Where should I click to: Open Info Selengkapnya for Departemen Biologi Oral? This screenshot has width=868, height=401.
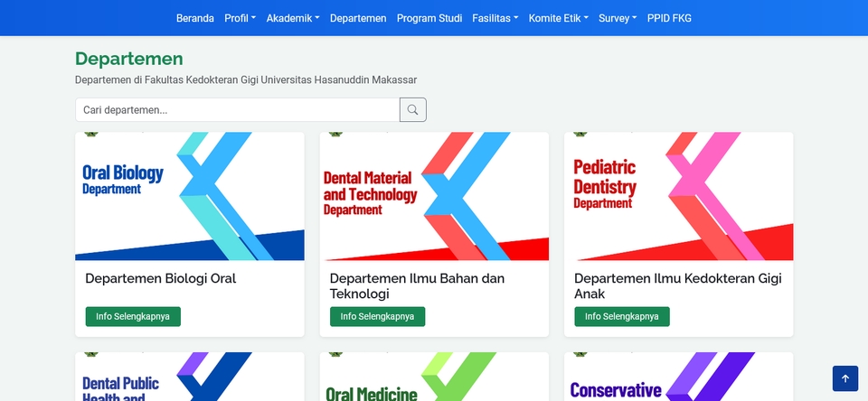point(133,316)
